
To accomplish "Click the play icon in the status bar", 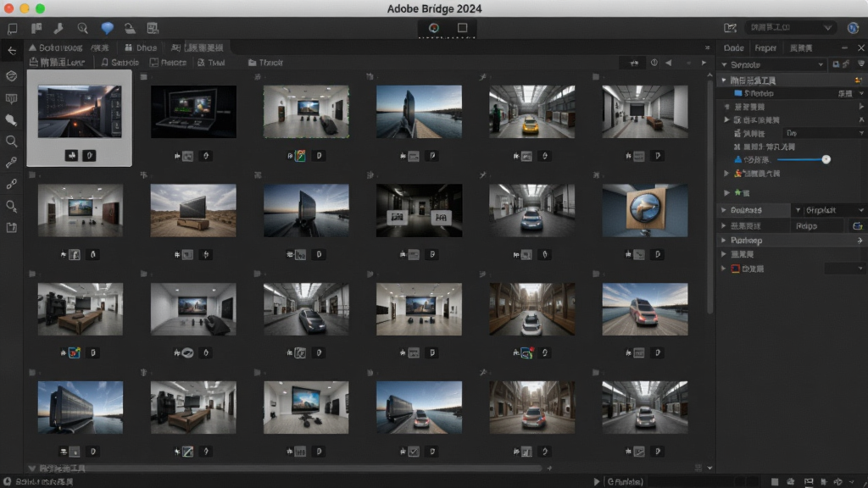I will (x=596, y=481).
